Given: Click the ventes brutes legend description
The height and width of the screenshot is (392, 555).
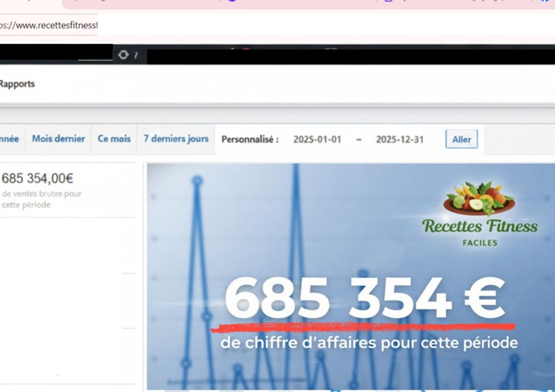Looking at the screenshot, I should (x=41, y=199).
